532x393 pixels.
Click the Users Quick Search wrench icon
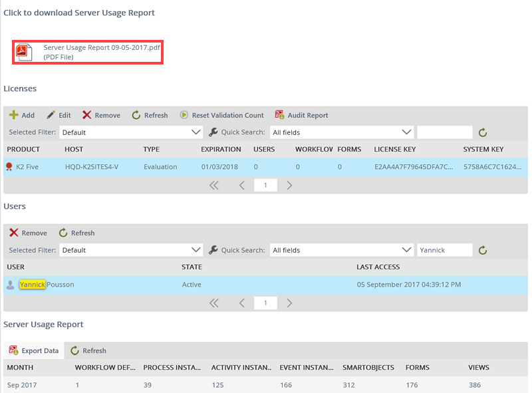coord(213,250)
